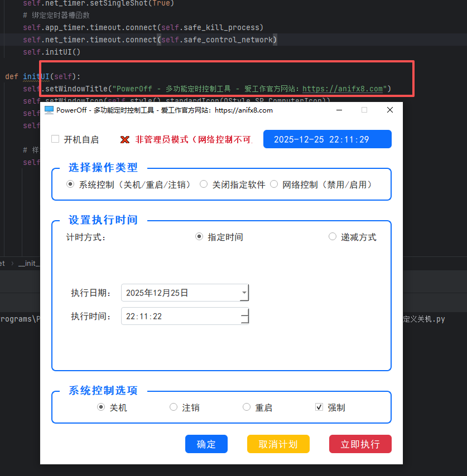Image resolution: width=467 pixels, height=476 pixels.
Task: Select 系统控制（关机/重启/注销） radio button
Action: pyautogui.click(x=70, y=184)
